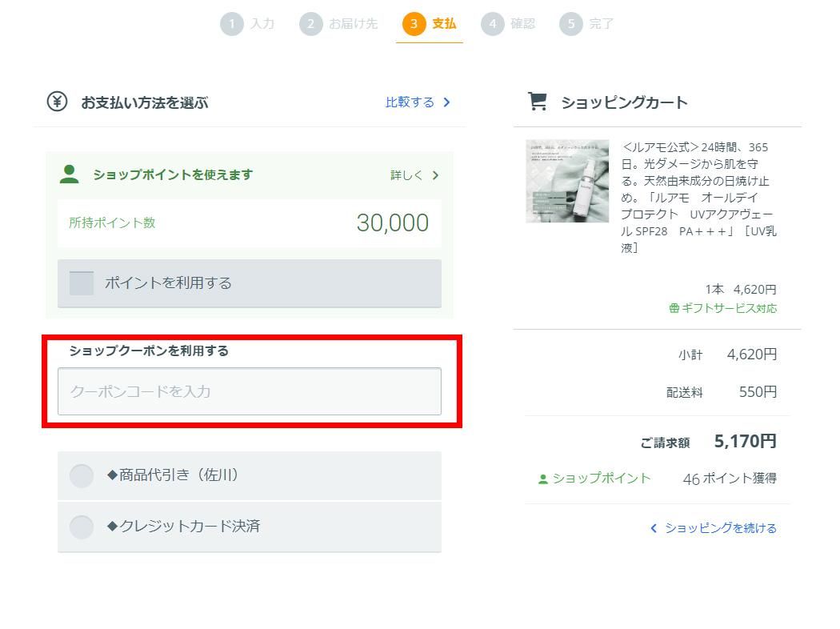Check the ポイントを利用する checkbox

82,283
